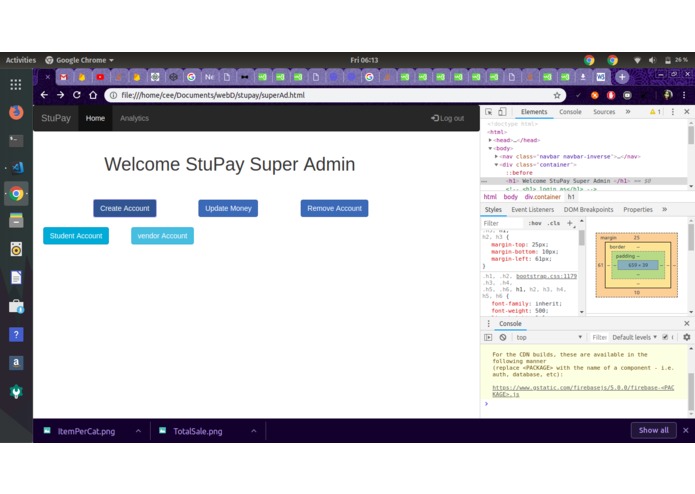Reload the superAd.html page

pos(77,95)
